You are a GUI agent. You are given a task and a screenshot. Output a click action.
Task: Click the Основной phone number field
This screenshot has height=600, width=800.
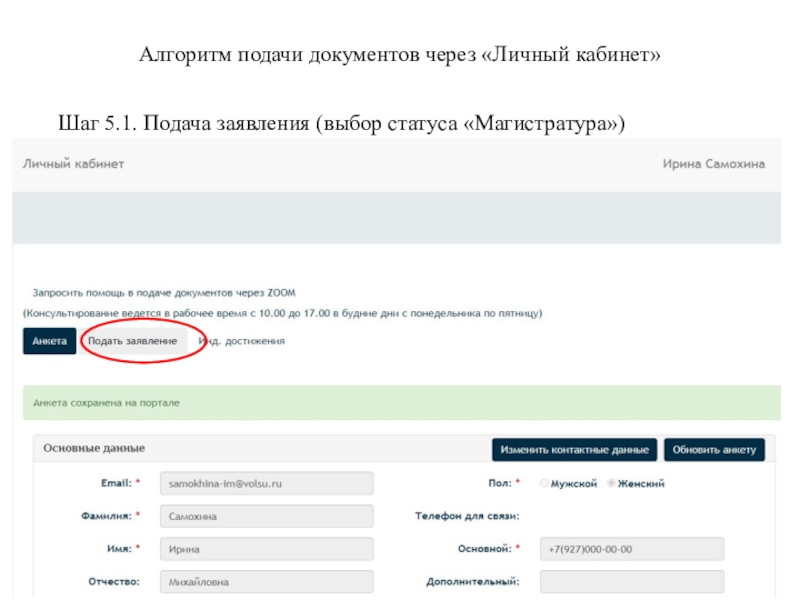pos(632,549)
